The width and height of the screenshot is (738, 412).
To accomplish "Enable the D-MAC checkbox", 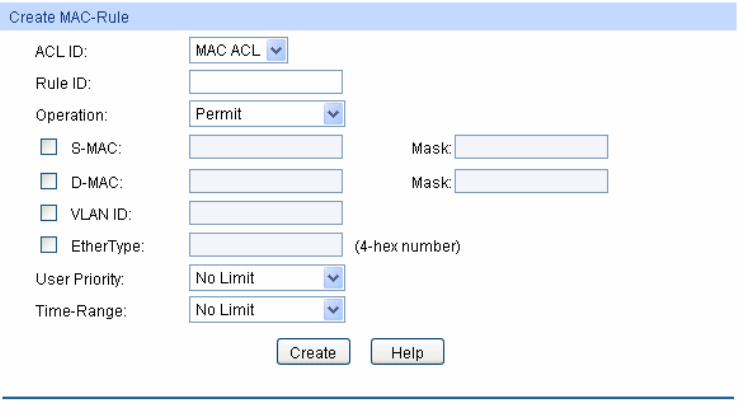I will (x=45, y=180).
